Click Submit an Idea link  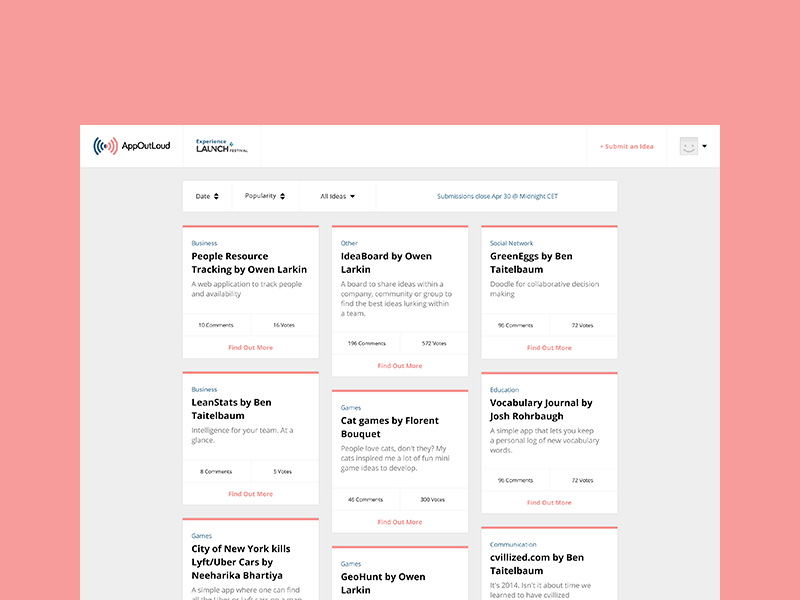627,146
